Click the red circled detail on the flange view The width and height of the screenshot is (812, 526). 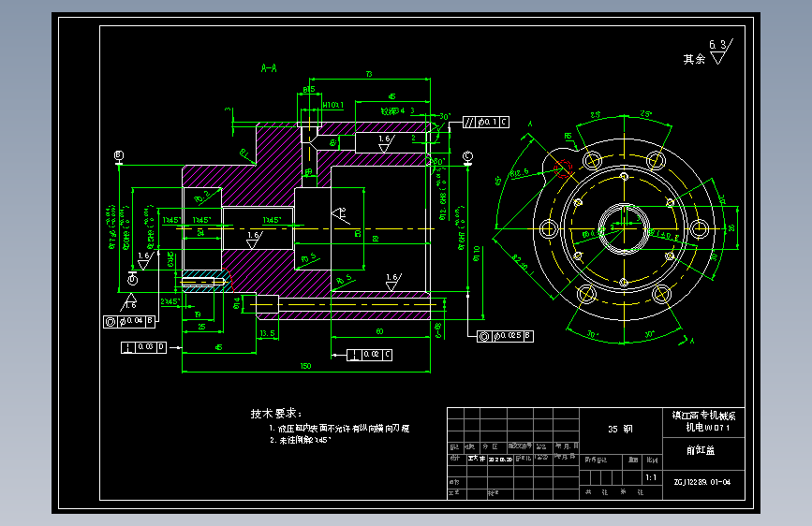click(x=563, y=168)
